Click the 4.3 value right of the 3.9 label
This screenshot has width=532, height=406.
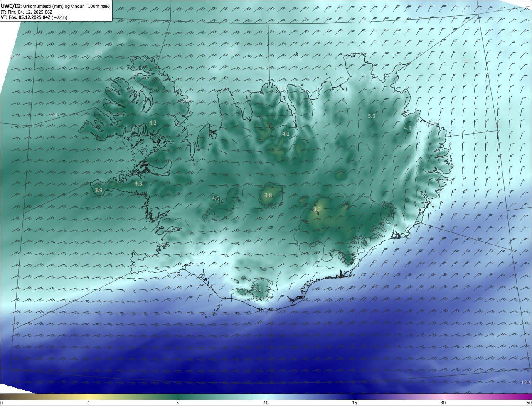pyautogui.click(x=138, y=183)
